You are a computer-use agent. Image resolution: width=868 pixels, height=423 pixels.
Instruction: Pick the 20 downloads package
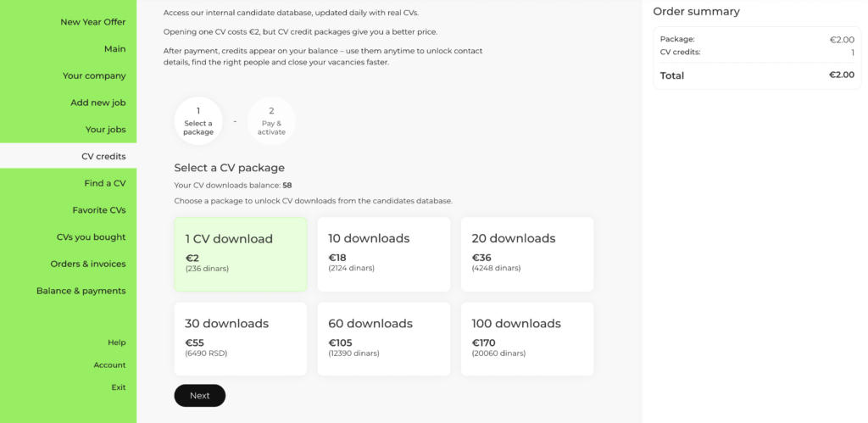click(527, 254)
